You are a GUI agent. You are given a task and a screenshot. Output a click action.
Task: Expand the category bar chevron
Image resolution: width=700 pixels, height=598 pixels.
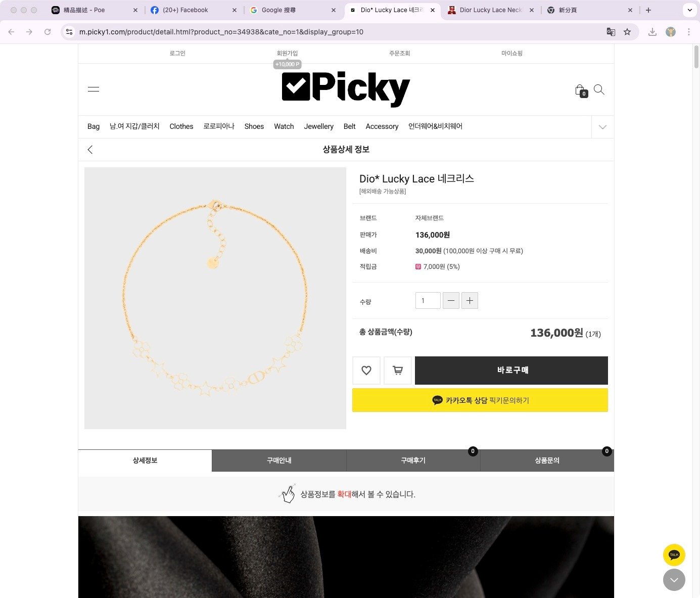(x=602, y=127)
